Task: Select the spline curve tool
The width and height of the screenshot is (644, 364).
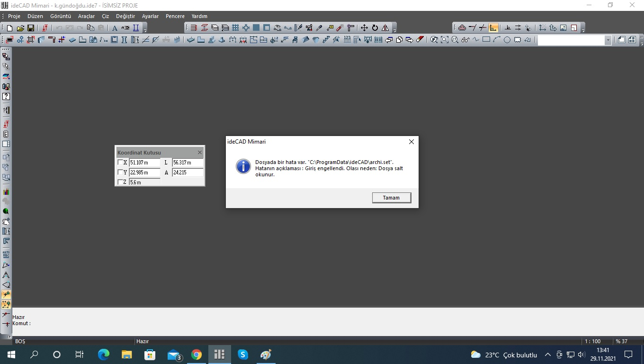Action: (x=476, y=40)
